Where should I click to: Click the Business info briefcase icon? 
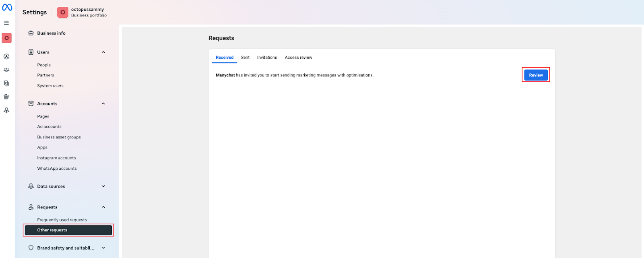[x=31, y=33]
